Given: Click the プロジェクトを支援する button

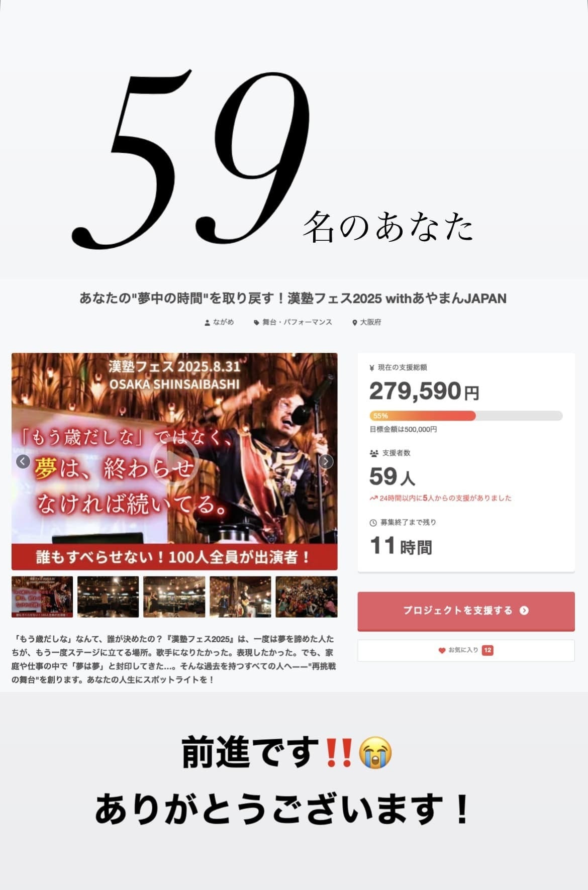Looking at the screenshot, I should pos(466,611).
